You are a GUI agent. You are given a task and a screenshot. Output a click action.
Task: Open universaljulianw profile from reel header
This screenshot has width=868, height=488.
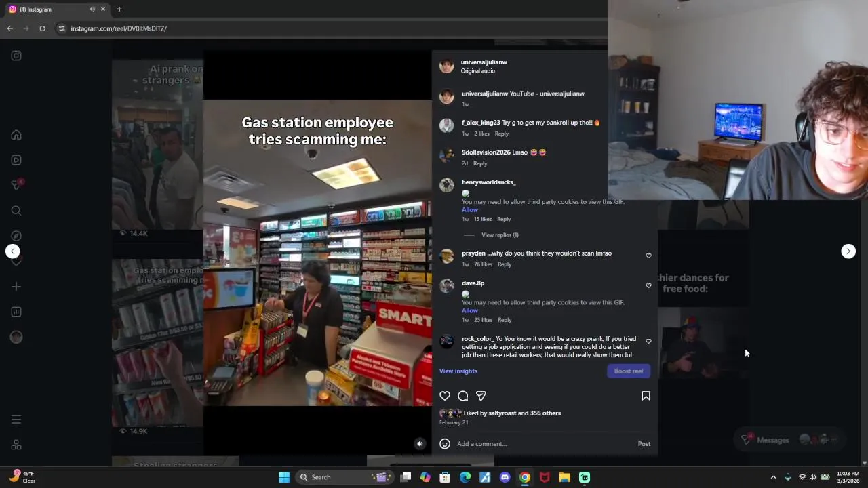click(484, 62)
